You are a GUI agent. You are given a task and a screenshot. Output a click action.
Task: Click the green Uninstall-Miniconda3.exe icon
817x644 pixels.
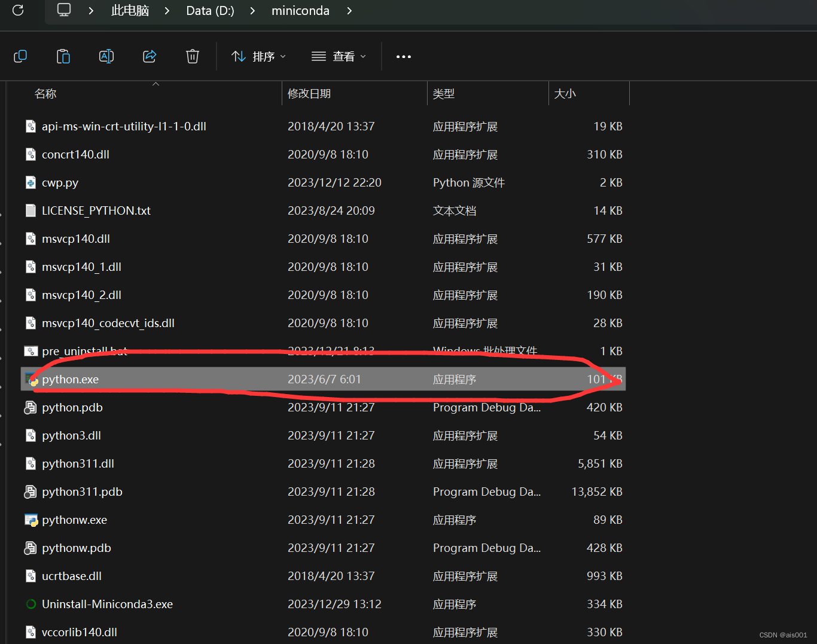point(31,604)
